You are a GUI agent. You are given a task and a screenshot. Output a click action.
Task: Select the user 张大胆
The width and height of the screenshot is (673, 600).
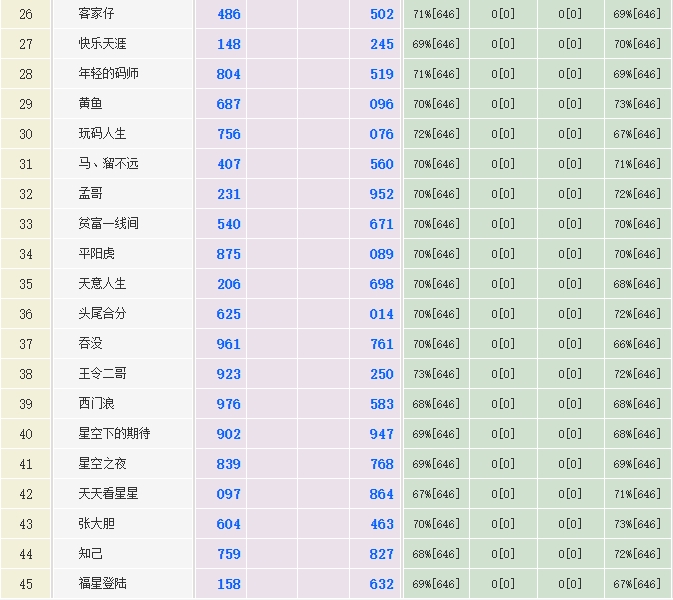pos(96,524)
